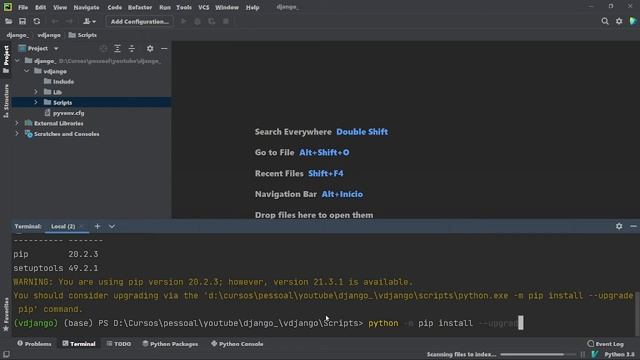Add a new terminal session

click(x=97, y=226)
